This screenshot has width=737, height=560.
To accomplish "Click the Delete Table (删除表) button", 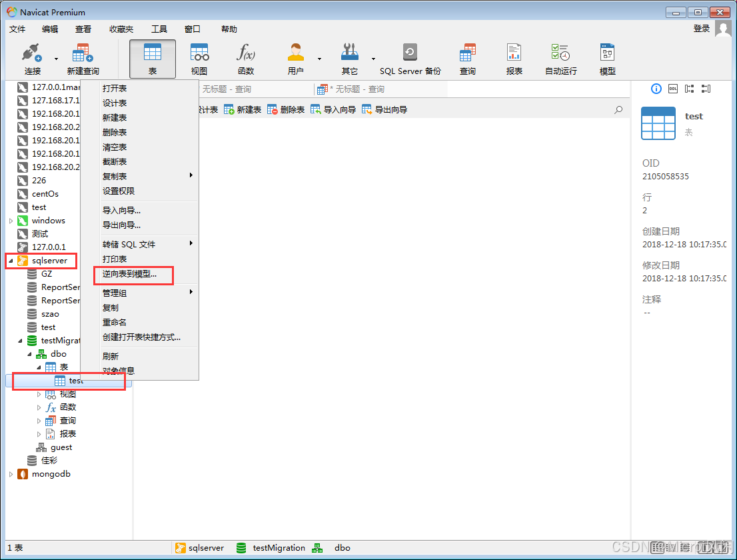I will (286, 109).
